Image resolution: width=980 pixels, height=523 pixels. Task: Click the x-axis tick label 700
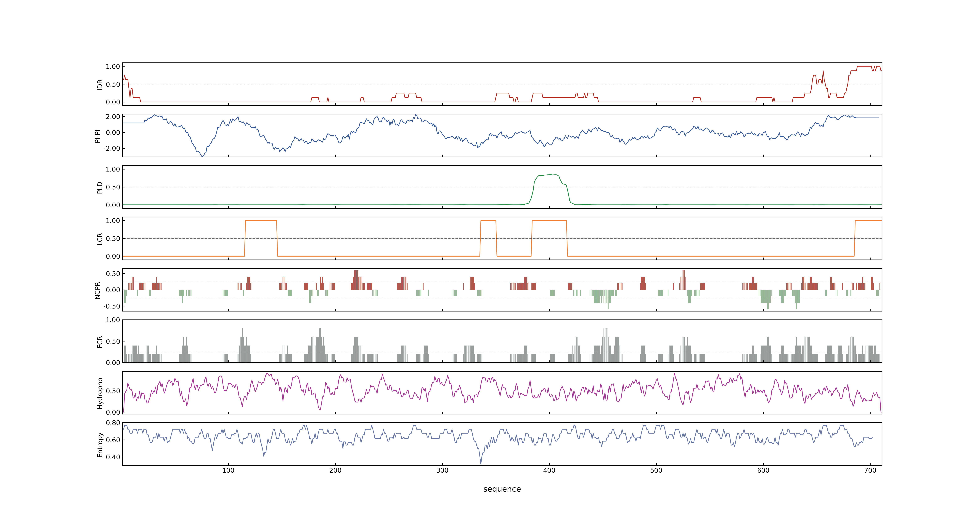(x=870, y=470)
